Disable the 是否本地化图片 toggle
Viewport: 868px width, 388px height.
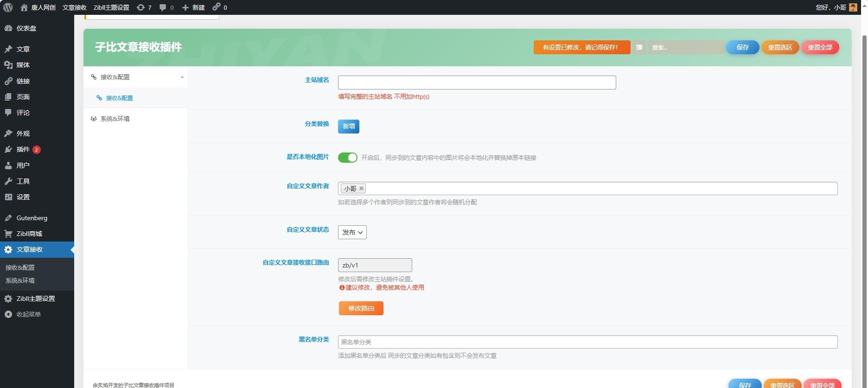(x=347, y=158)
